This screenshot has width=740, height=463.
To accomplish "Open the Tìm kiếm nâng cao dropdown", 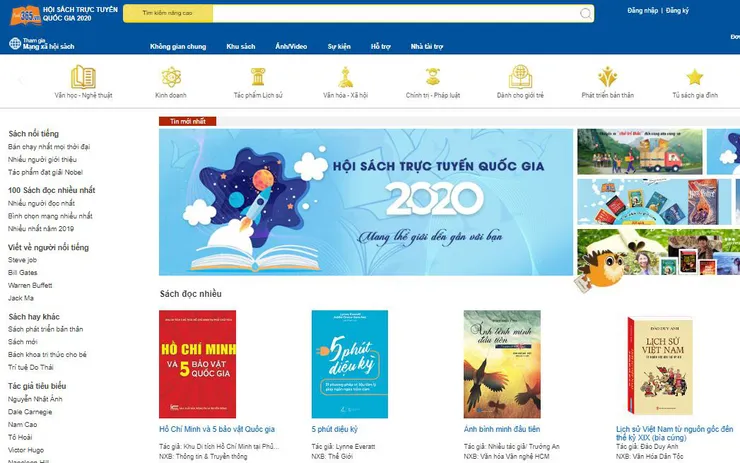I will point(168,13).
